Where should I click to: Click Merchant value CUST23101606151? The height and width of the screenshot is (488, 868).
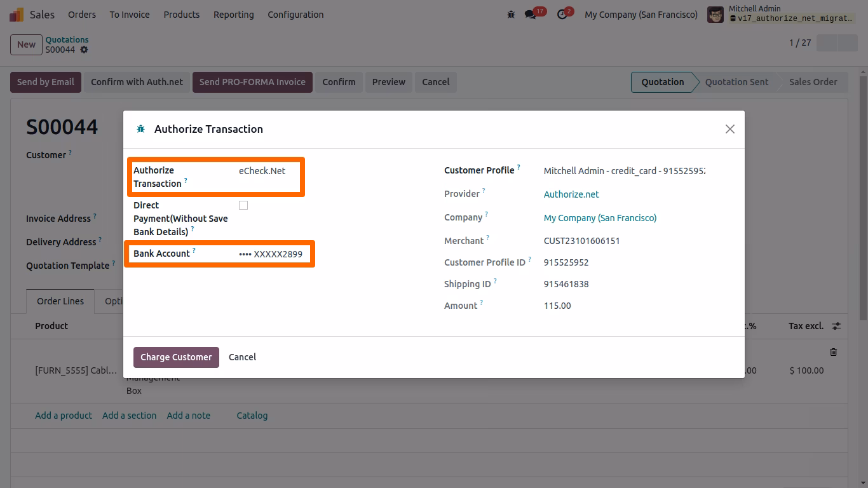coord(581,241)
